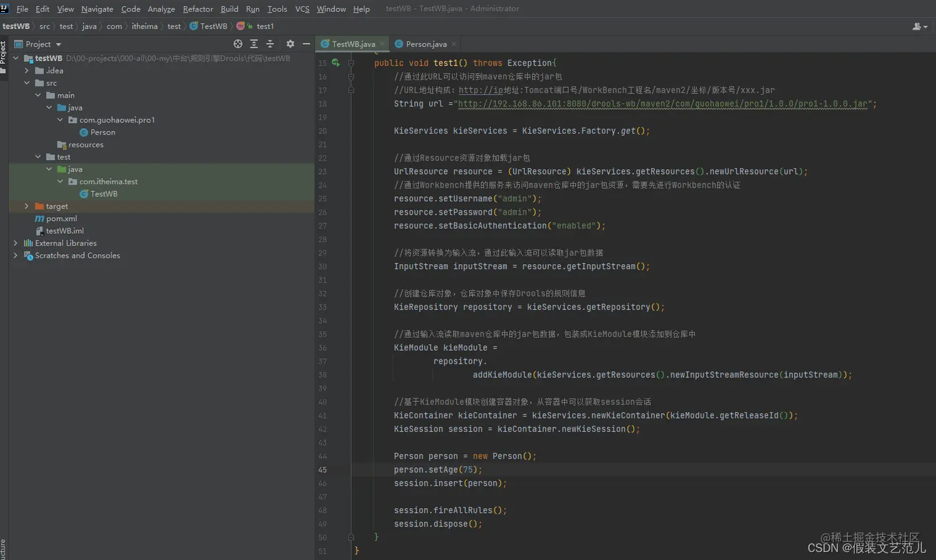Image resolution: width=936 pixels, height=560 pixels.
Task: Open the Refactor menu
Action: pyautogui.click(x=197, y=9)
